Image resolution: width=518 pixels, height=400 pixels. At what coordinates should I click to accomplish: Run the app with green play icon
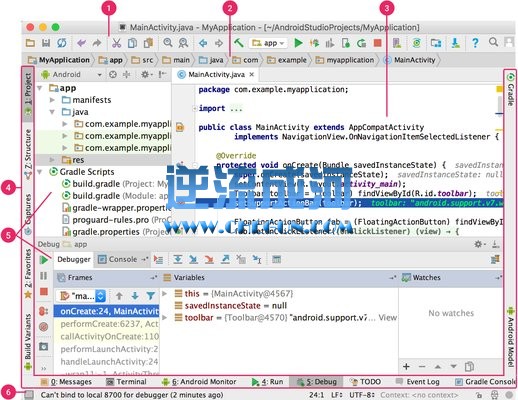click(x=298, y=43)
